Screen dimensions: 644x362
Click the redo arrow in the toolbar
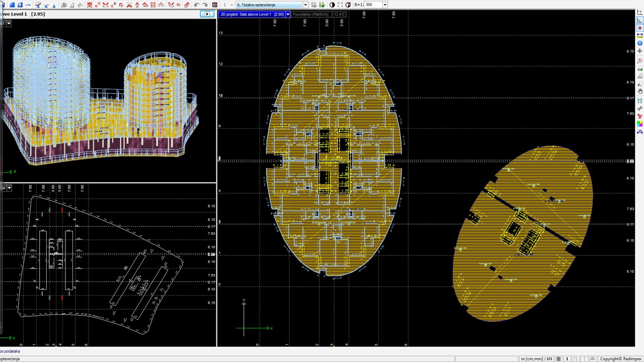[205, 5]
